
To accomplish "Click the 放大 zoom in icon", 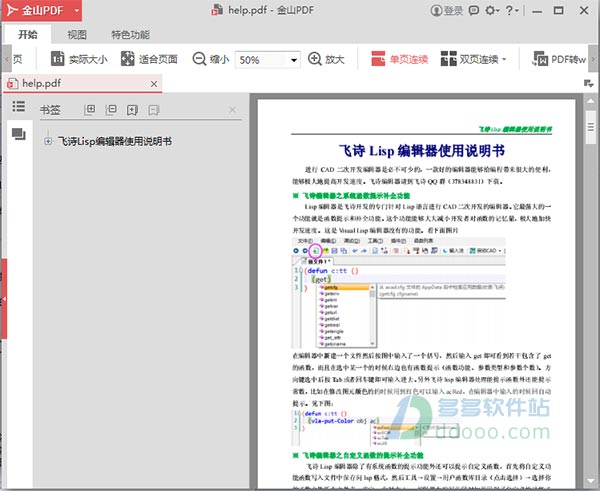I will point(315,59).
